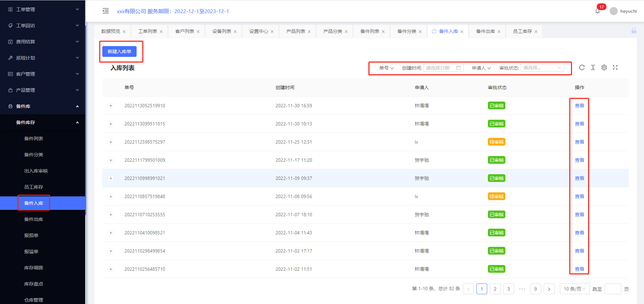The width and height of the screenshot is (644, 304).
Task: Open the 10 条/页 page size dropdown
Action: [x=575, y=289]
